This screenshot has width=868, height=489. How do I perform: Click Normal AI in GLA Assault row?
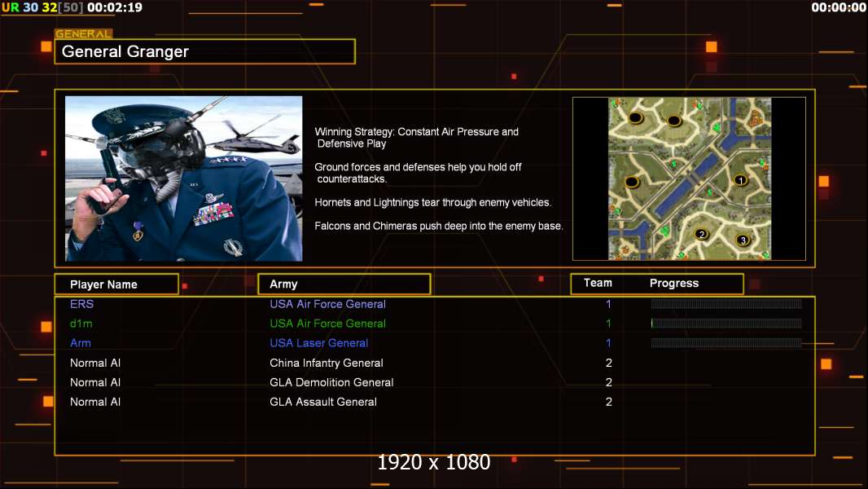pos(95,402)
